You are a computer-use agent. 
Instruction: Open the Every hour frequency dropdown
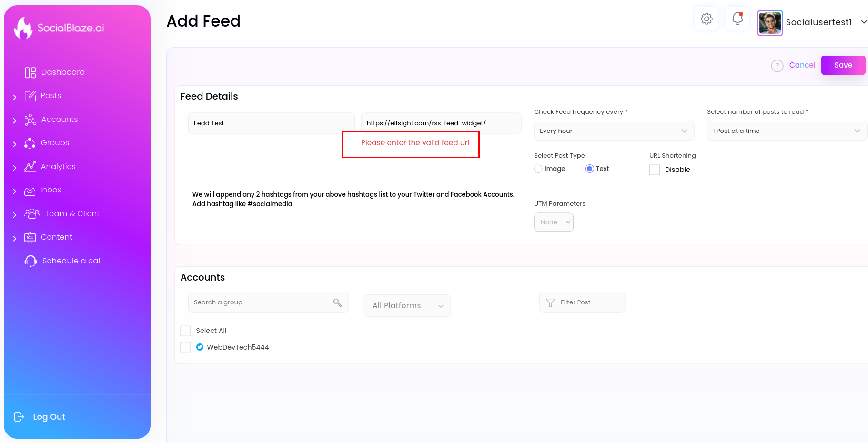coord(614,131)
